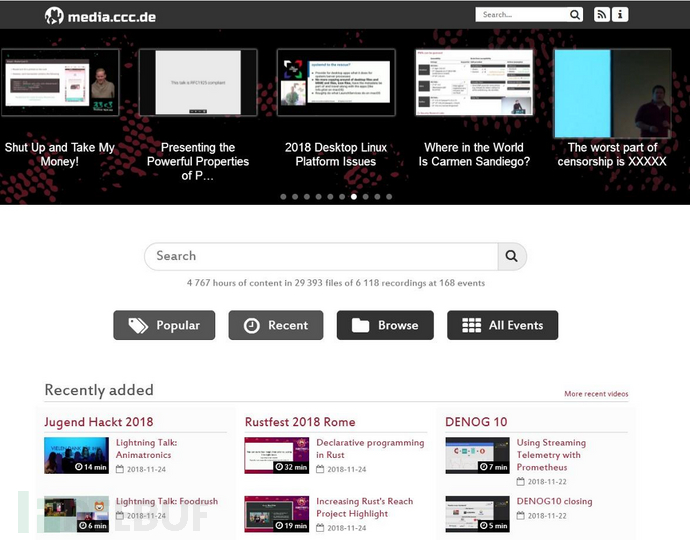
Task: Open the DENOG 10 heading
Action: [x=476, y=422]
